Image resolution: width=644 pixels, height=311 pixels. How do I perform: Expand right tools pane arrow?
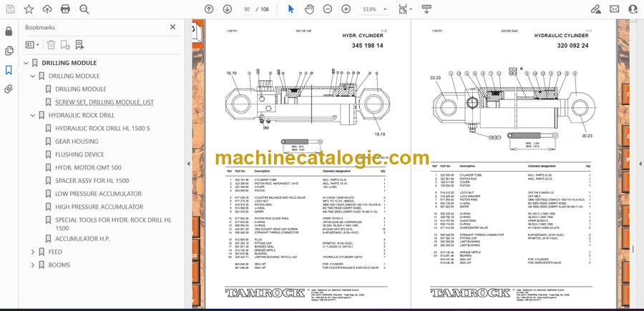click(x=640, y=164)
